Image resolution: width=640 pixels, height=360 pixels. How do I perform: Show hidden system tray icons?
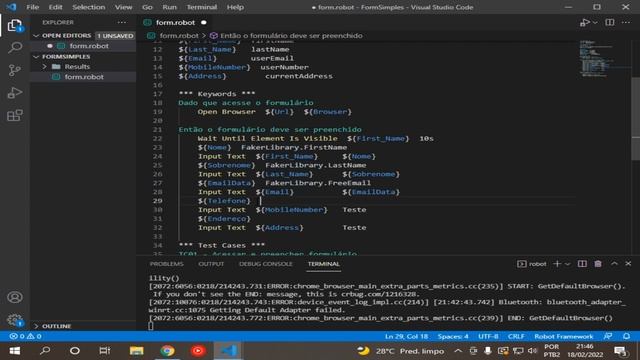458,351
